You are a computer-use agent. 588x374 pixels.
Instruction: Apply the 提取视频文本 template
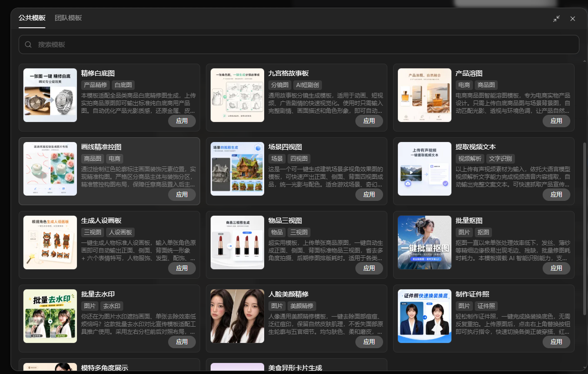coord(556,195)
